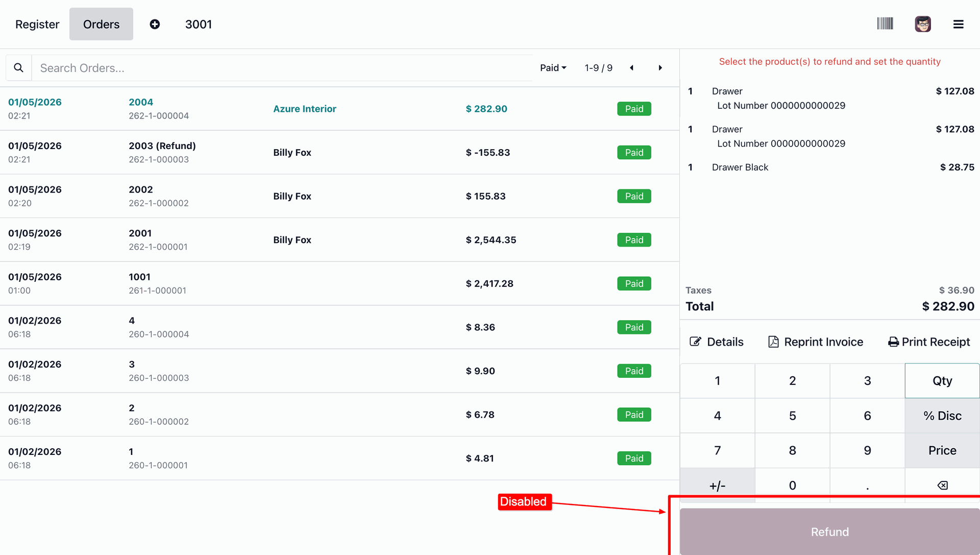Click Print Receipt button
The height and width of the screenshot is (555, 980).
point(929,342)
